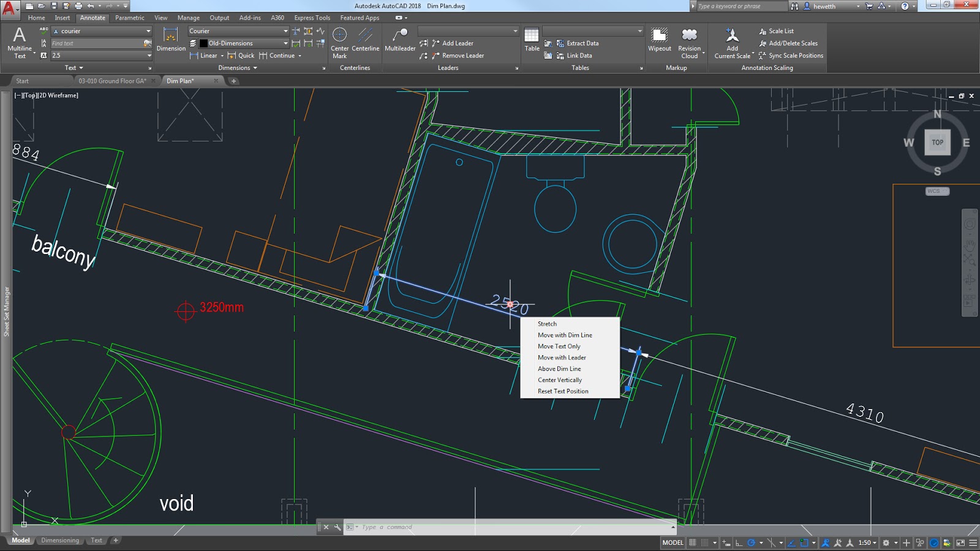Screen dimensions: 980x551
Task: Click the Find text input field
Action: tap(96, 43)
